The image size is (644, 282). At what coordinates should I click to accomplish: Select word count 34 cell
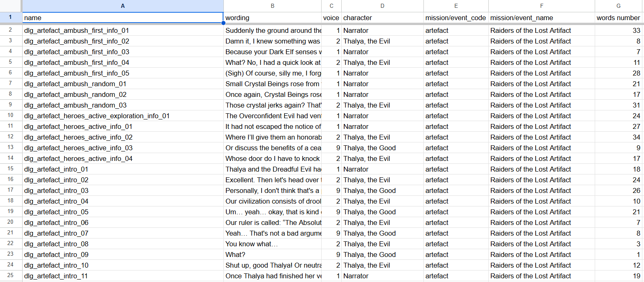click(619, 137)
